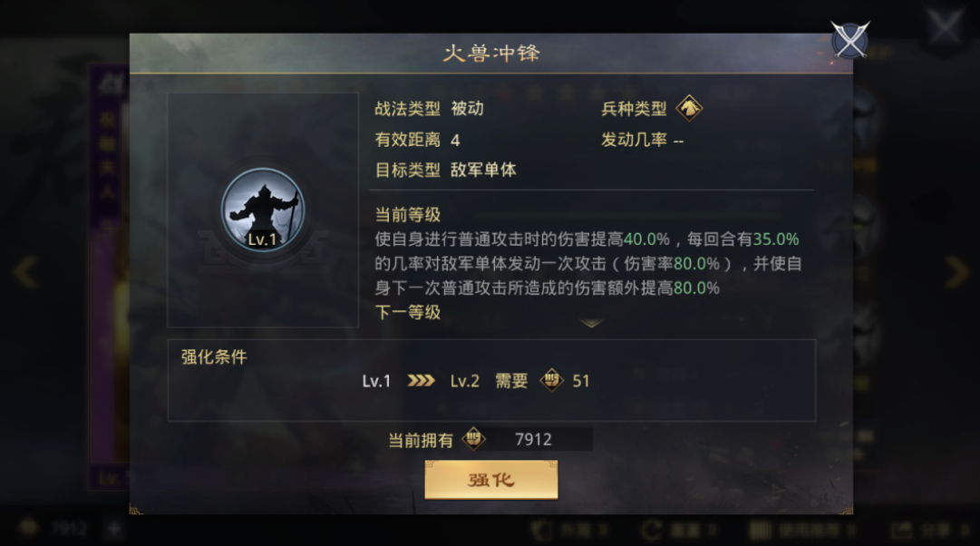The height and width of the screenshot is (546, 980).
Task: Click the dimmed X in top-right corner
Action: (945, 26)
